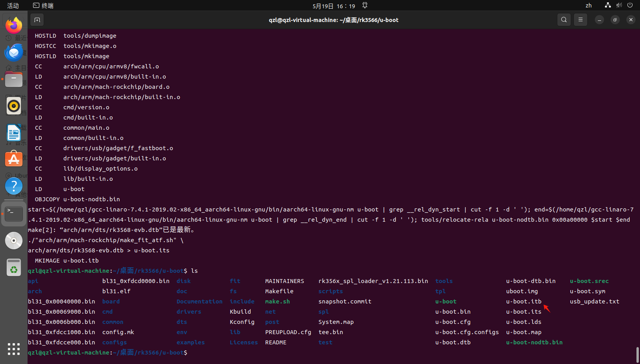640x364 pixels.
Task: Open the 活动 (Activities) menu
Action: click(x=12, y=6)
